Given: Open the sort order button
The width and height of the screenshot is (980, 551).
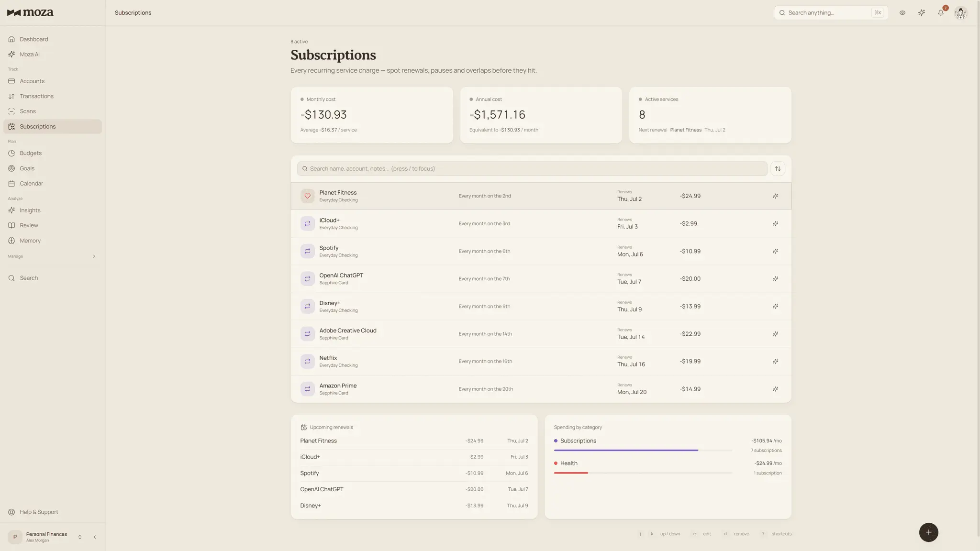Looking at the screenshot, I should (x=778, y=169).
